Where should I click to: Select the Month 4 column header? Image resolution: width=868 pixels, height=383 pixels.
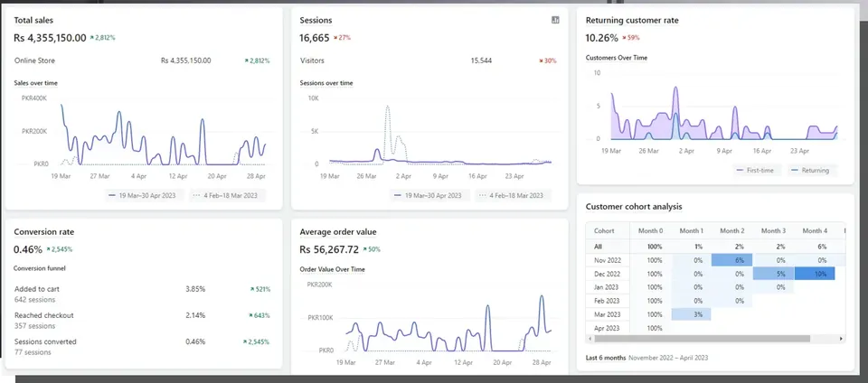coord(815,231)
